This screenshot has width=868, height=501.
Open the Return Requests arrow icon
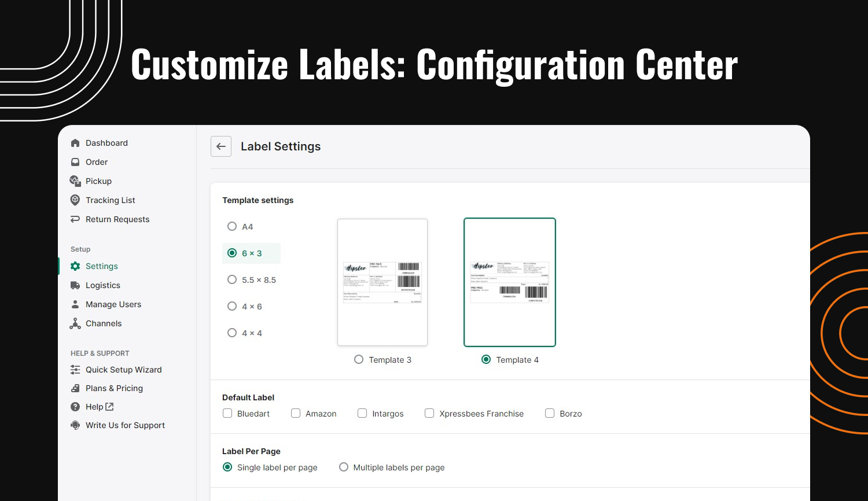(x=75, y=219)
